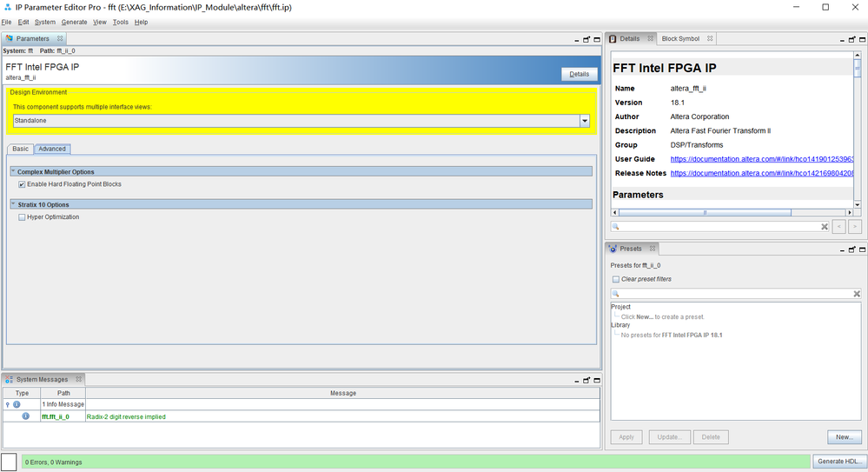The height and width of the screenshot is (472, 868).
Task: Open the Release Notes documentation link
Action: [x=762, y=173]
